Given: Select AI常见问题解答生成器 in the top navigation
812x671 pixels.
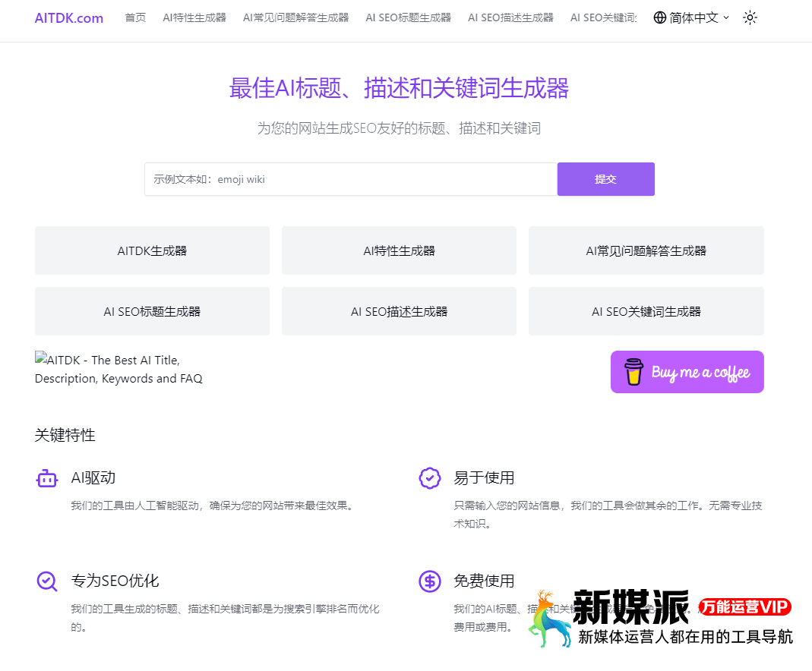Looking at the screenshot, I should [x=296, y=17].
